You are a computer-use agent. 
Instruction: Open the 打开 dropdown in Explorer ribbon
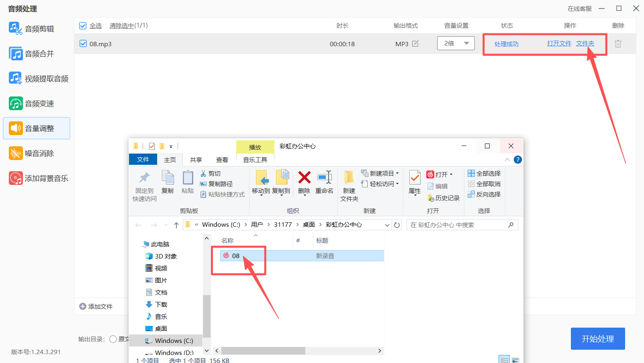441,174
